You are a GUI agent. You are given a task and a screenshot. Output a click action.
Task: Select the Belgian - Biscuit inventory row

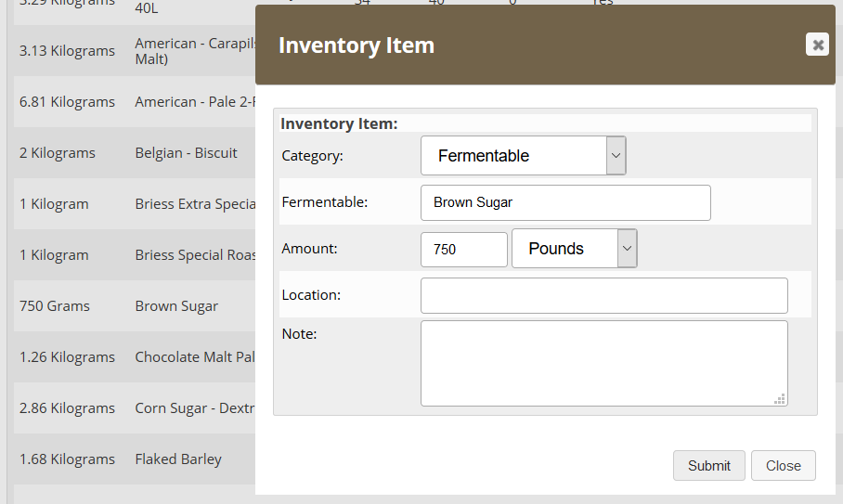pos(186,153)
